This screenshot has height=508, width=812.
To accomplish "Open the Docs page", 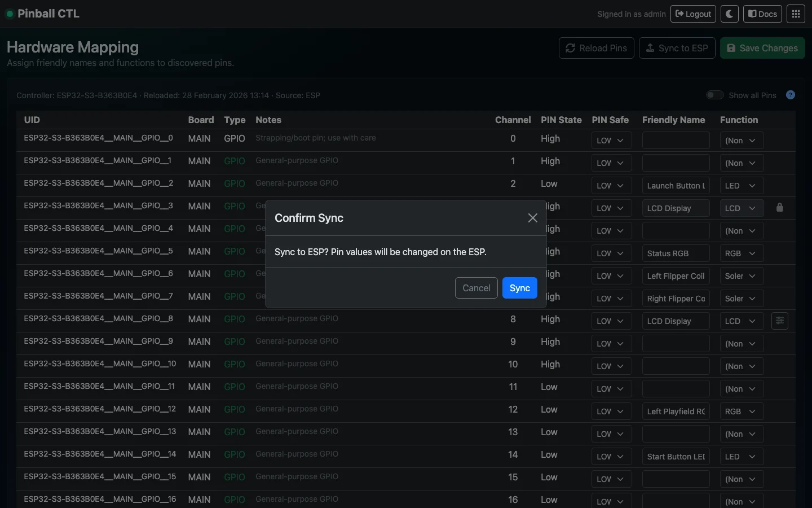I will 762,14.
